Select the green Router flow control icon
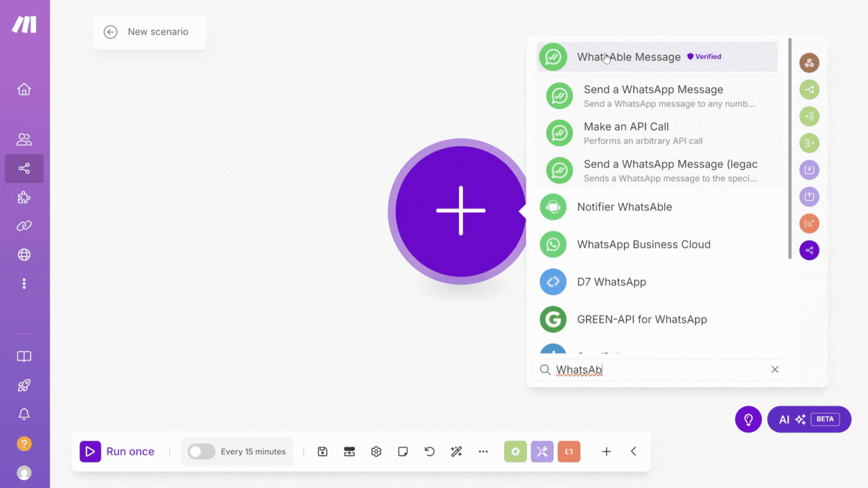Viewport: 868px width, 488px height. coord(809,89)
